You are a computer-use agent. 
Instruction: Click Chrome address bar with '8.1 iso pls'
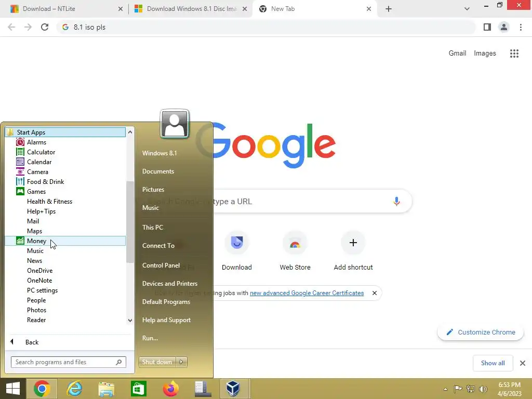click(x=266, y=27)
